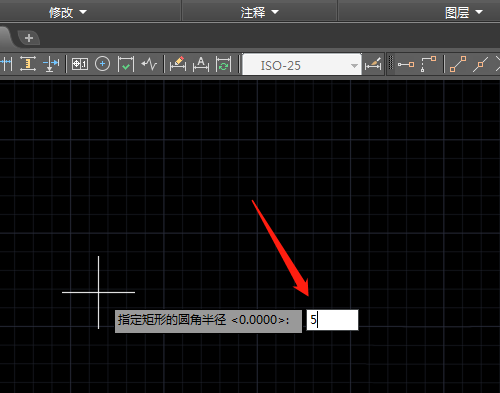Activate Snap to Midpoint icon
Screen dimensions: 500x393
click(480, 64)
